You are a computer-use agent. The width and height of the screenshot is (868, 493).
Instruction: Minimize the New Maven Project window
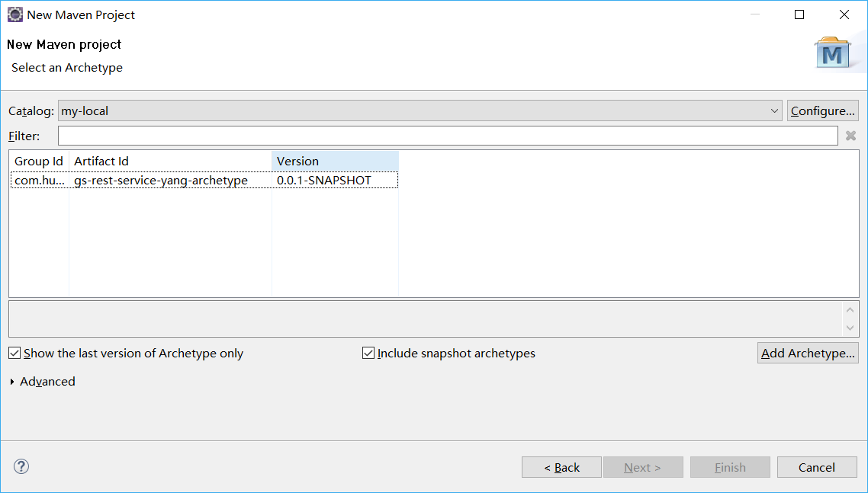click(754, 15)
